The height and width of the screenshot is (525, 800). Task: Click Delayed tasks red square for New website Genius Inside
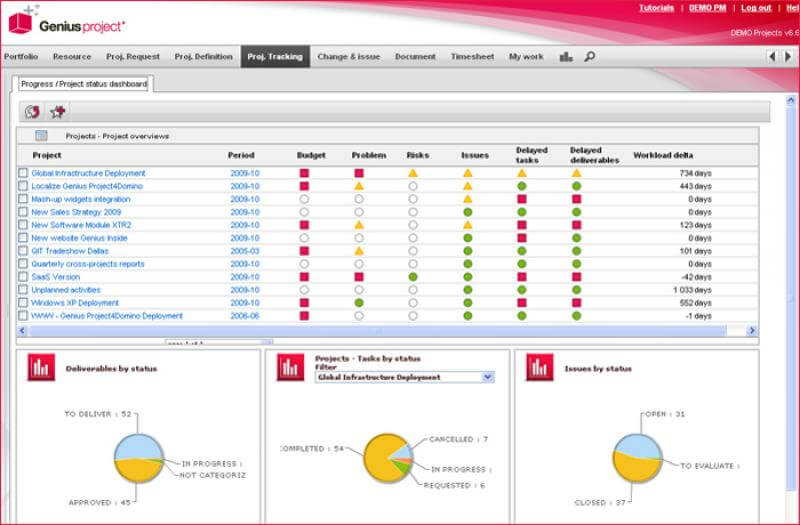tap(521, 238)
